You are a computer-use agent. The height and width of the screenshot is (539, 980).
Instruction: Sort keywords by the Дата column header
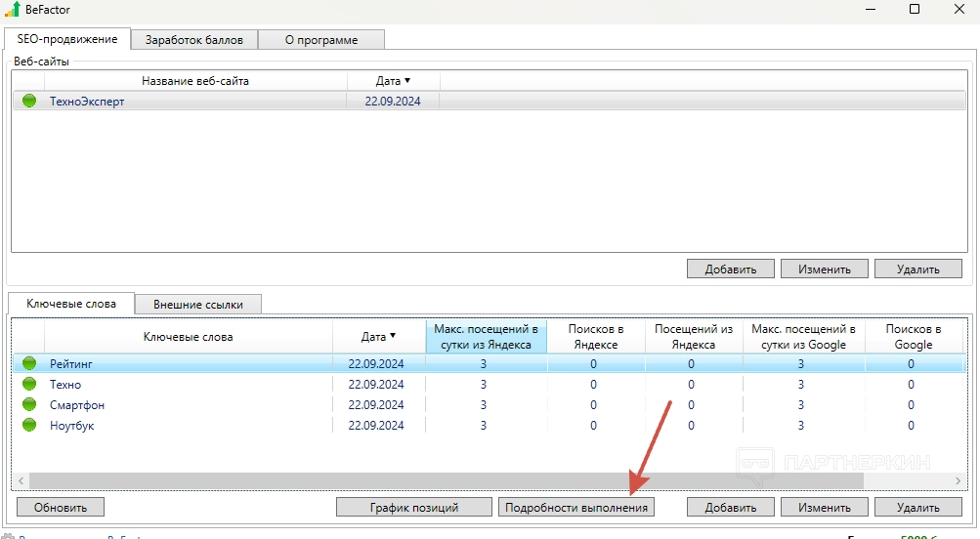pyautogui.click(x=378, y=337)
